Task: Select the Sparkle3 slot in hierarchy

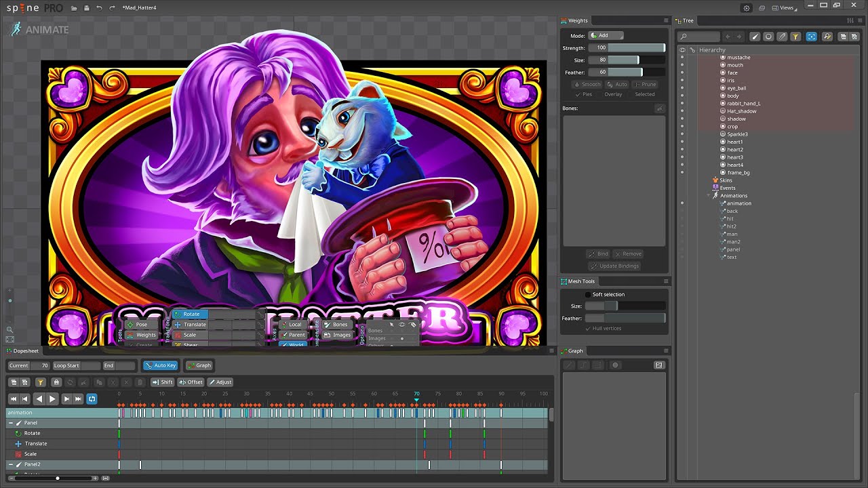Action: pyautogui.click(x=737, y=134)
